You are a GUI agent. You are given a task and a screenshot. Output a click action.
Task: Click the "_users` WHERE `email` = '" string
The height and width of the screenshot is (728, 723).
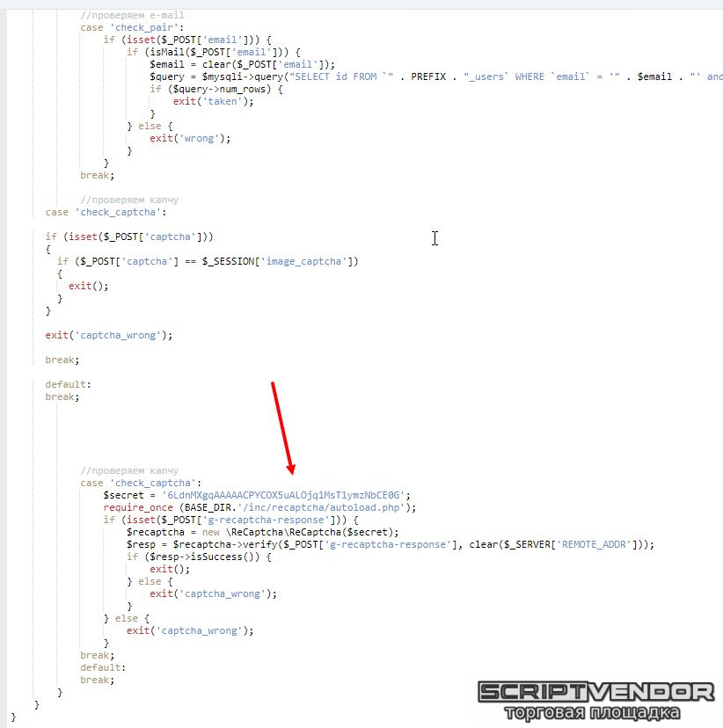tap(542, 76)
